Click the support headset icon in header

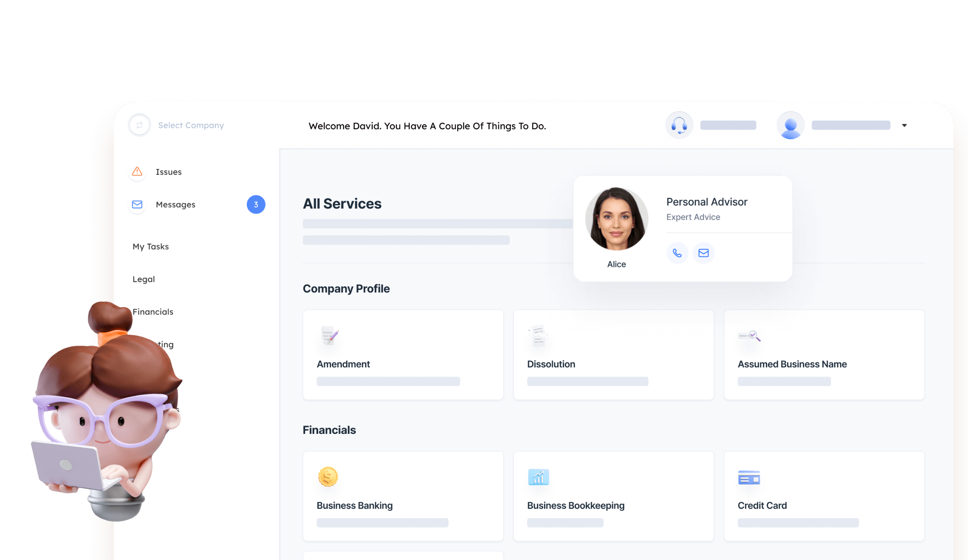[679, 125]
